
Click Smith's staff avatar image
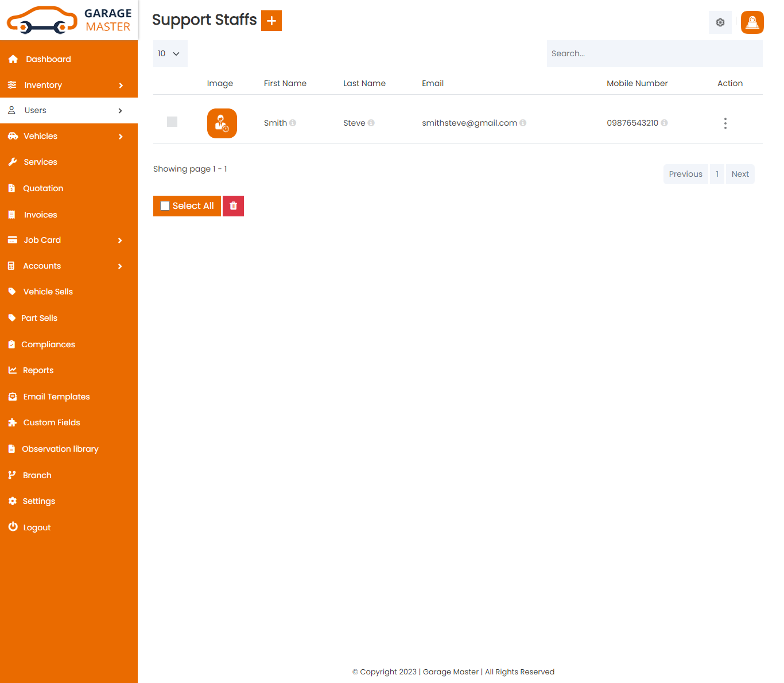coord(222,123)
